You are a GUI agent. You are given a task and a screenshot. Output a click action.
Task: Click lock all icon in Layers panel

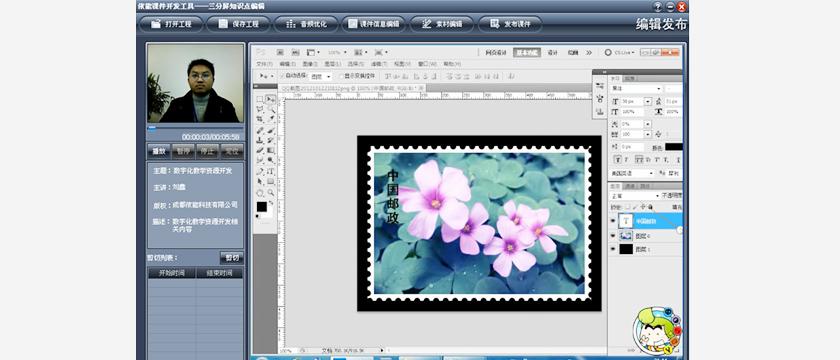(x=650, y=206)
